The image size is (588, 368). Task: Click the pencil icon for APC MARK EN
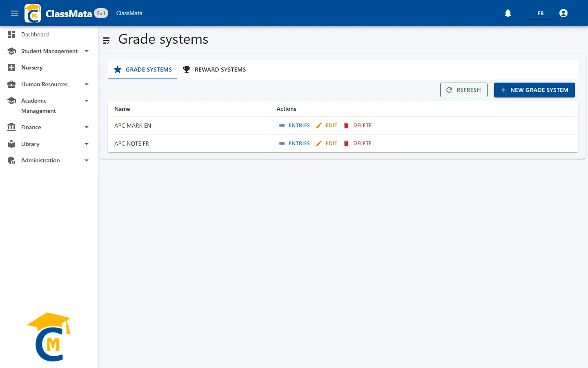click(x=319, y=126)
